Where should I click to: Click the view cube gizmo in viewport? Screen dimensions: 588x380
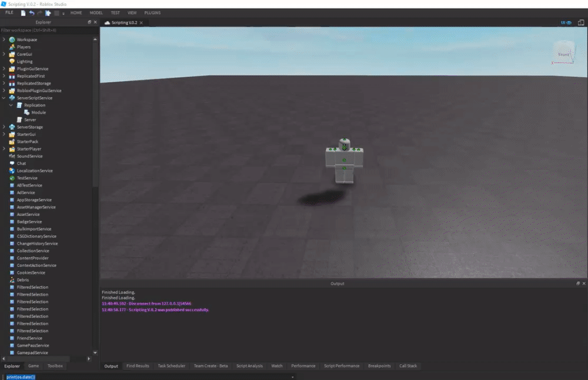click(564, 54)
